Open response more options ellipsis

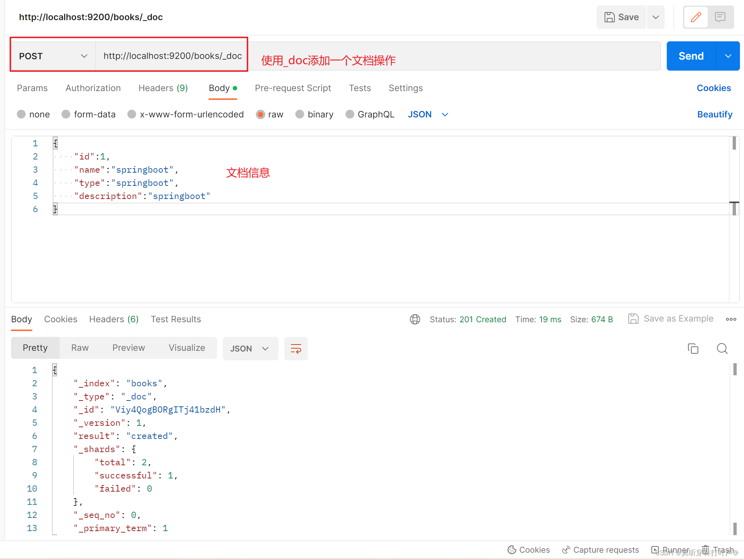click(731, 319)
